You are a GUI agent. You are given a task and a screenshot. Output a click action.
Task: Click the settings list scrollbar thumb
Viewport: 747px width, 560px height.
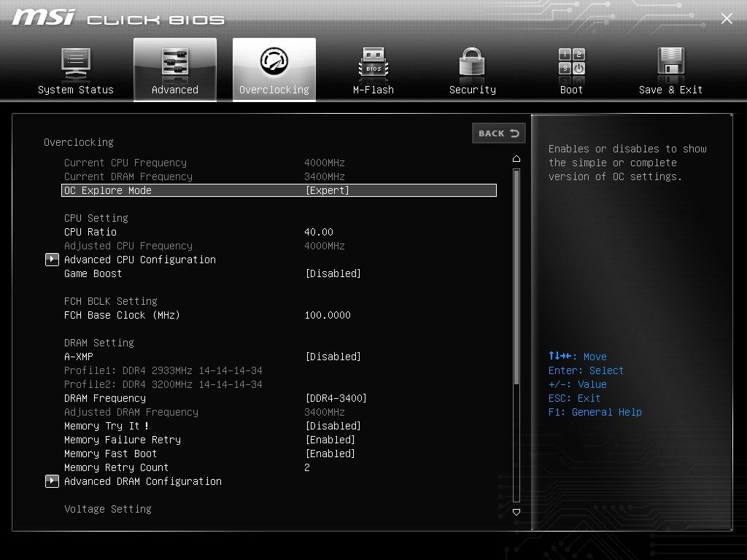point(516,277)
